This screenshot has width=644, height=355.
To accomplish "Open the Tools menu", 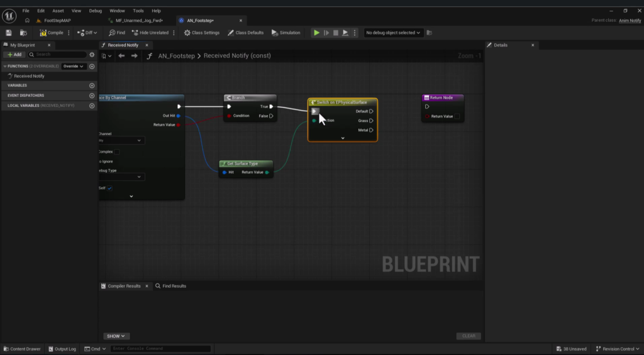I will [x=138, y=11].
